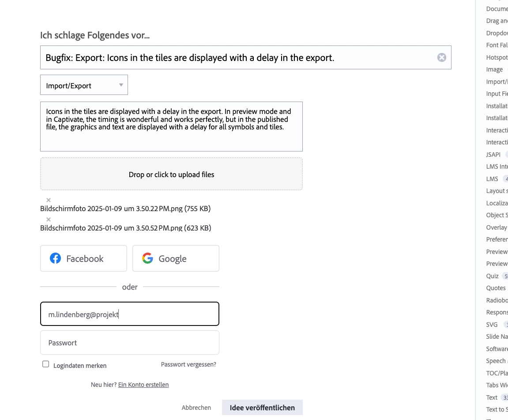Screen dimensions: 508x420
Task: Sign in with the Google button
Action: pyautogui.click(x=176, y=258)
